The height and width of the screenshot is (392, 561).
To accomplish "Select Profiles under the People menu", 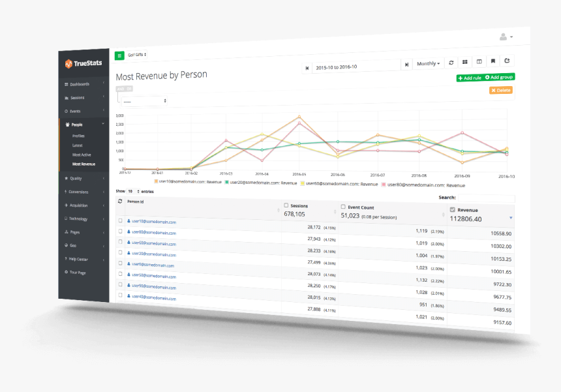I will tap(78, 136).
